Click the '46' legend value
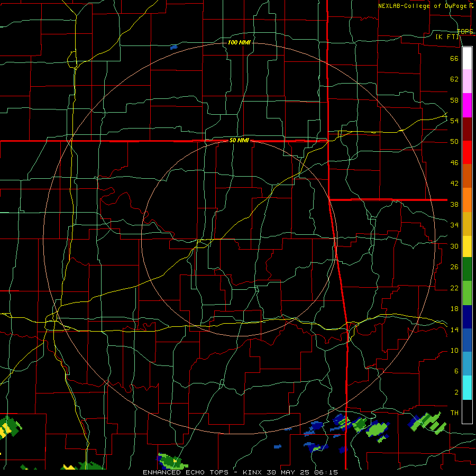 click(454, 162)
